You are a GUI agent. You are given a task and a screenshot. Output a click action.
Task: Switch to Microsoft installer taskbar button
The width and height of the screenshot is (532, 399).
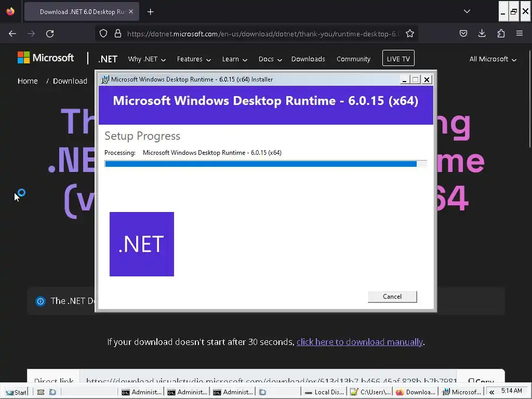pyautogui.click(x=462, y=392)
